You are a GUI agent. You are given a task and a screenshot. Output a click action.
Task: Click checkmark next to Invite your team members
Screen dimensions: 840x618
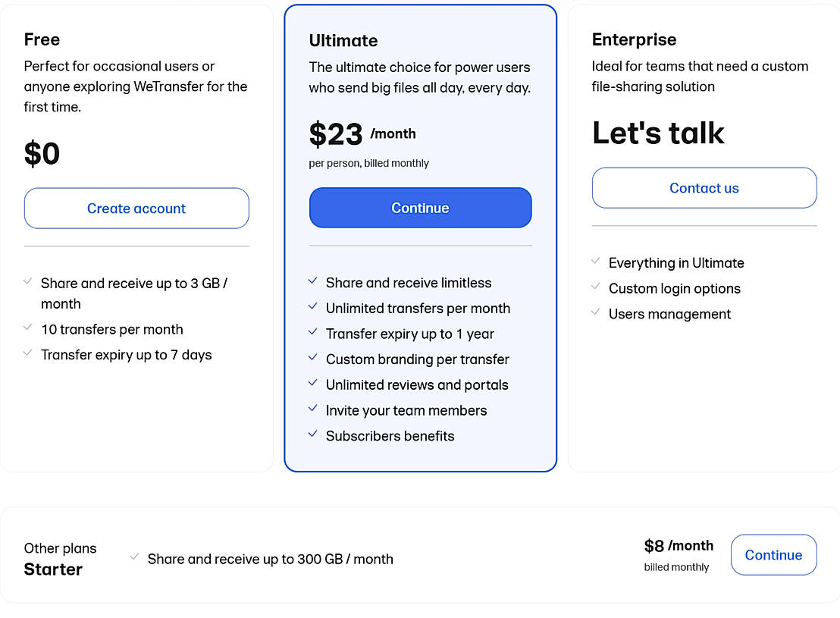(312, 409)
